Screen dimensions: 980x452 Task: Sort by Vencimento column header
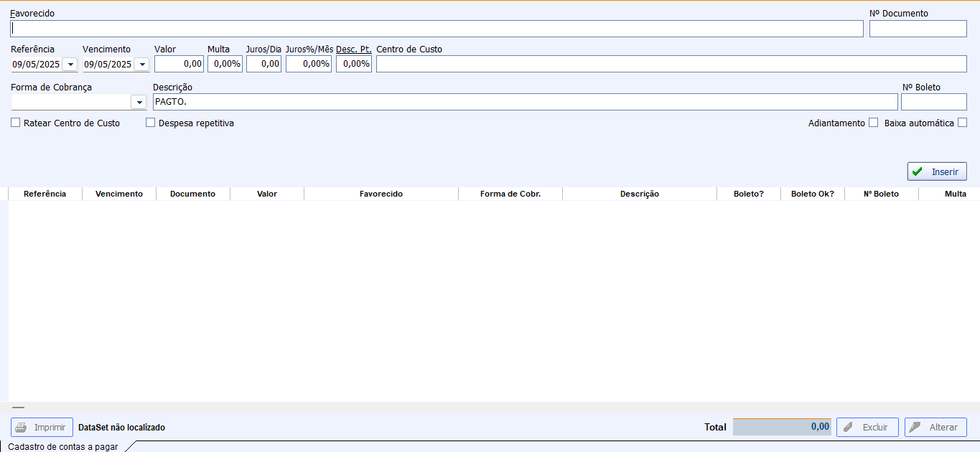(x=119, y=194)
